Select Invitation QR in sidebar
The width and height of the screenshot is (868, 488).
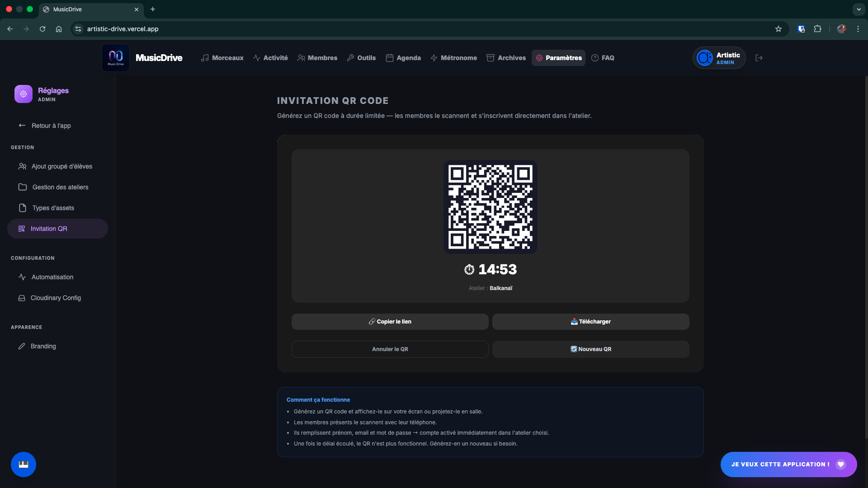point(57,229)
